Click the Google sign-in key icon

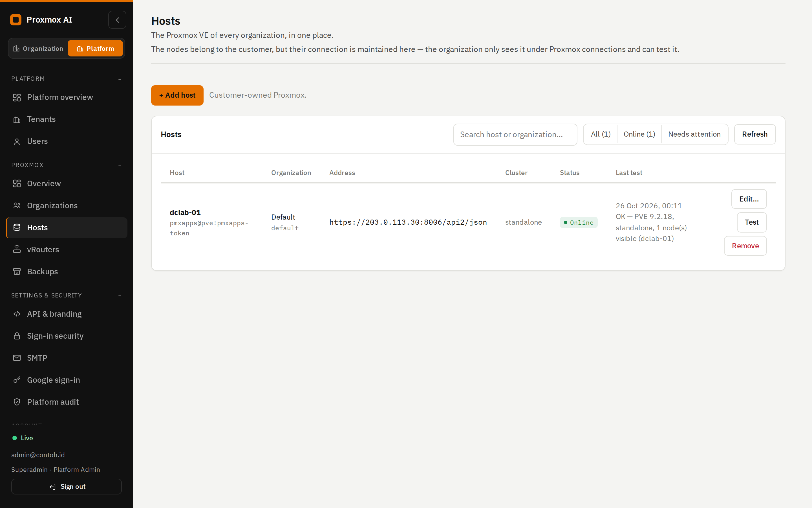pyautogui.click(x=17, y=380)
